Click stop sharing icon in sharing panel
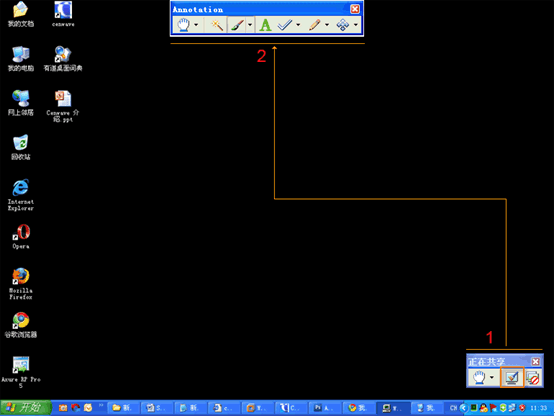 pyautogui.click(x=533, y=378)
